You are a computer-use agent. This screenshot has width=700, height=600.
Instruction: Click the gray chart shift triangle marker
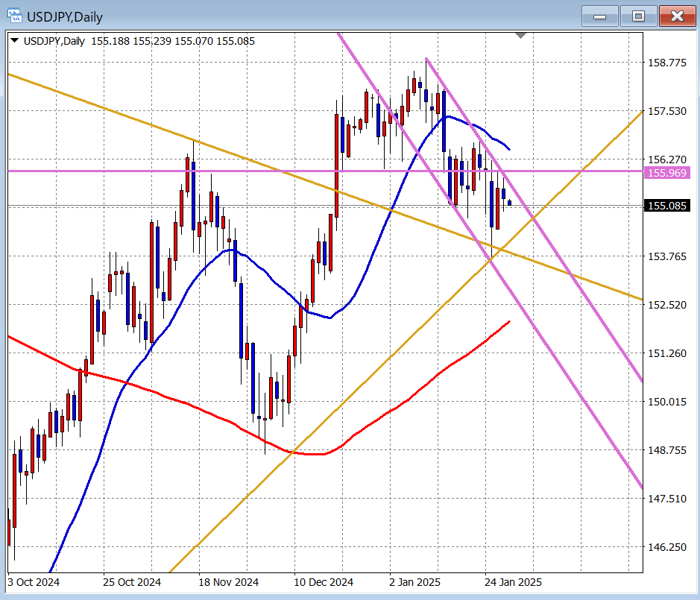pos(521,35)
